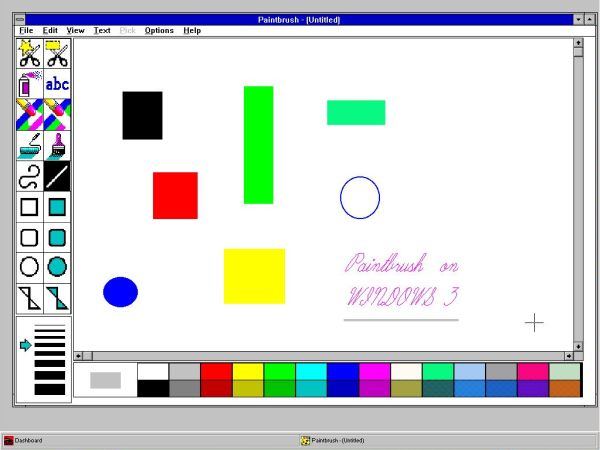Pick the bright red color swatch
This screenshot has width=600, height=450.
pyautogui.click(x=216, y=372)
